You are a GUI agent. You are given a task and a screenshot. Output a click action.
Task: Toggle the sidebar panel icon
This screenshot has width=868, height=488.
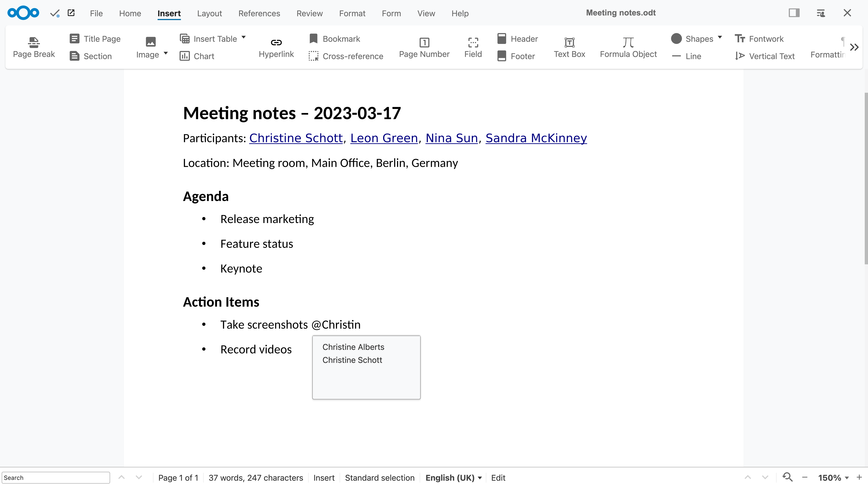(794, 13)
